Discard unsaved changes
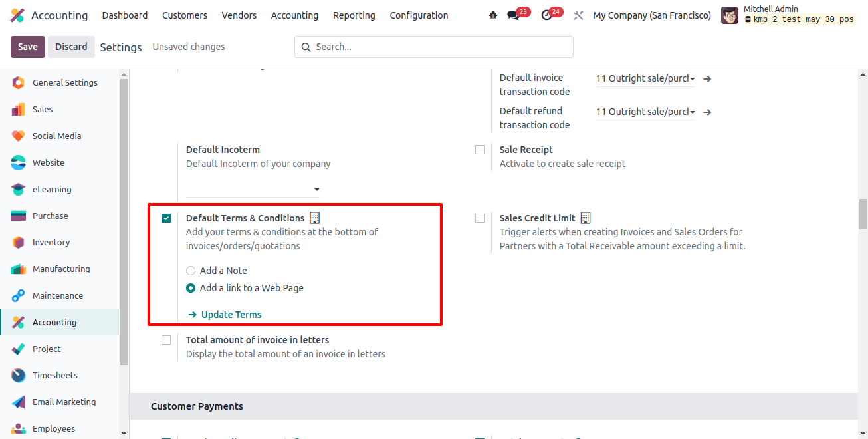The width and height of the screenshot is (868, 439). pyautogui.click(x=71, y=47)
